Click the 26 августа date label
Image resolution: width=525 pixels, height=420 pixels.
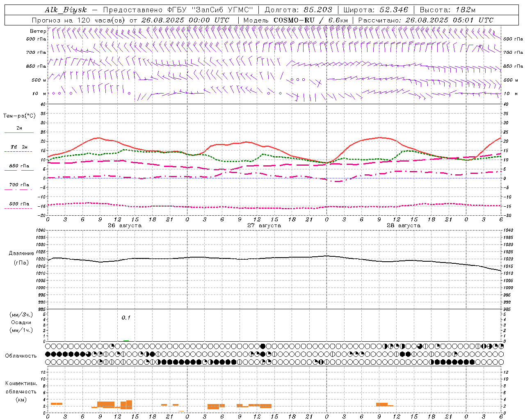pyautogui.click(x=125, y=226)
